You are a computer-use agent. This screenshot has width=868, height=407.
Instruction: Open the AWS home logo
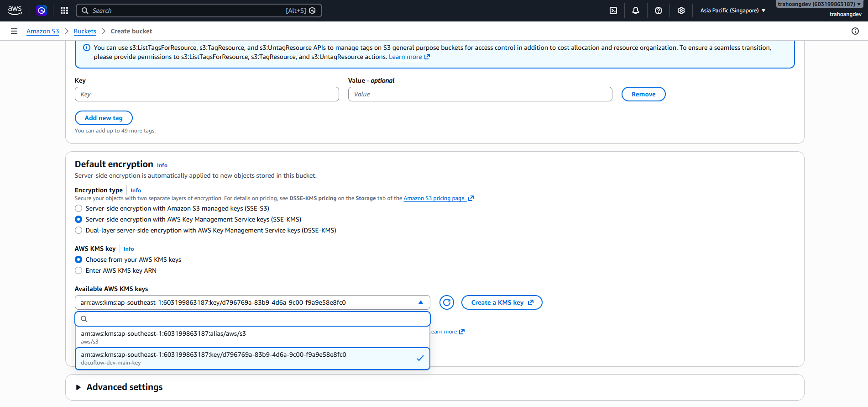[x=15, y=11]
